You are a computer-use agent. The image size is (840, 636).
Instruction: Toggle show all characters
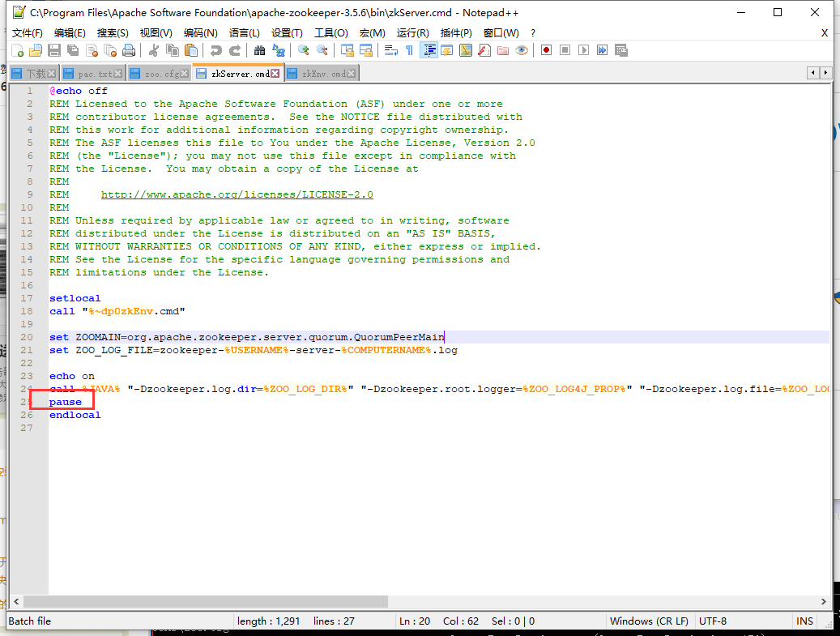[409, 50]
